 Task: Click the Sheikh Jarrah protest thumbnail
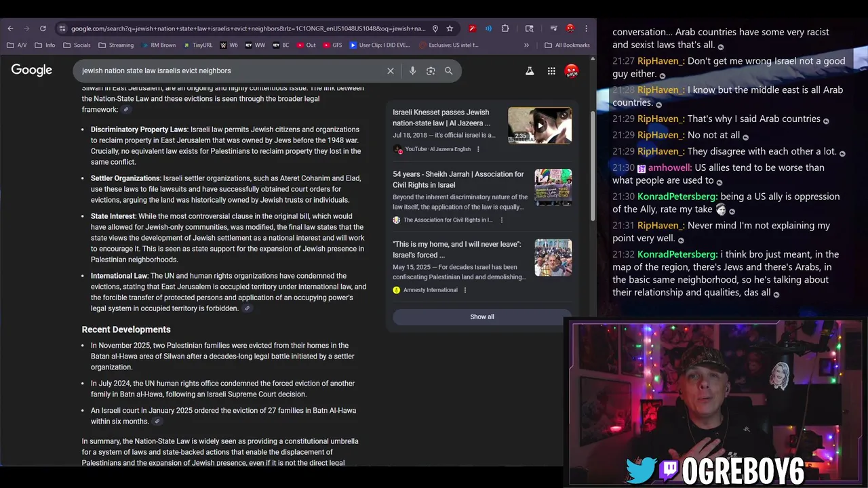(x=553, y=188)
